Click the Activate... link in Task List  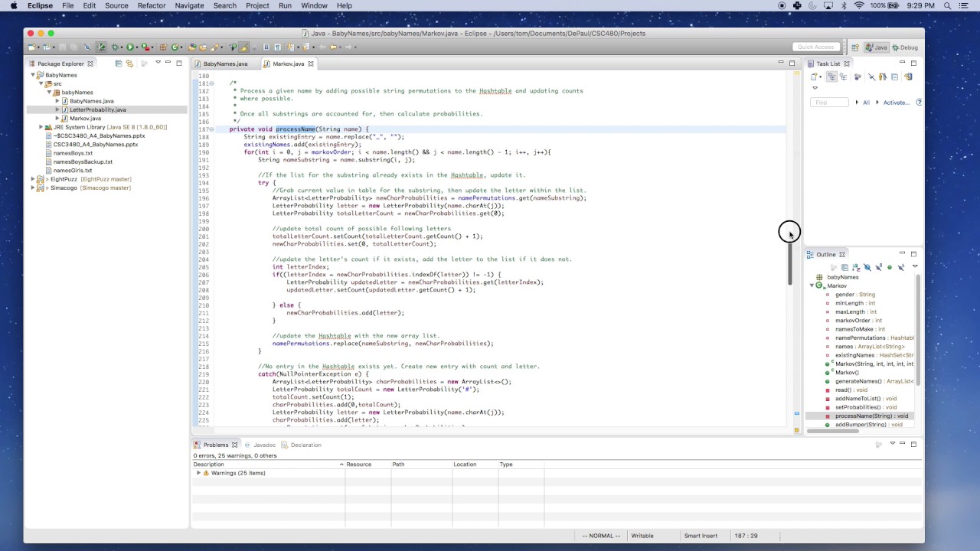tap(897, 103)
